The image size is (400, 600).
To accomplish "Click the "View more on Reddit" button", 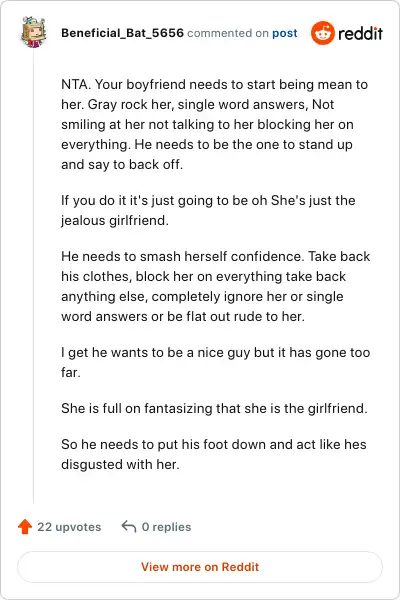I will point(200,567).
